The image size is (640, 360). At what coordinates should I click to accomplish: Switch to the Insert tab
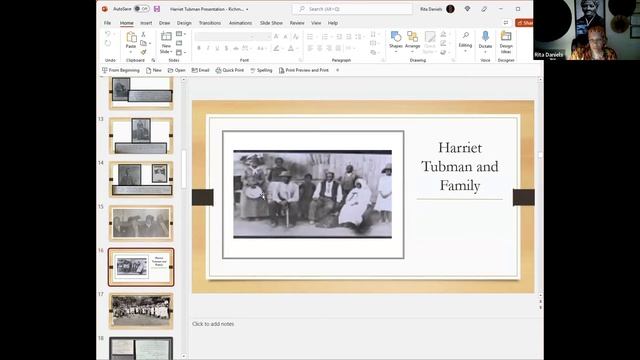[146, 23]
